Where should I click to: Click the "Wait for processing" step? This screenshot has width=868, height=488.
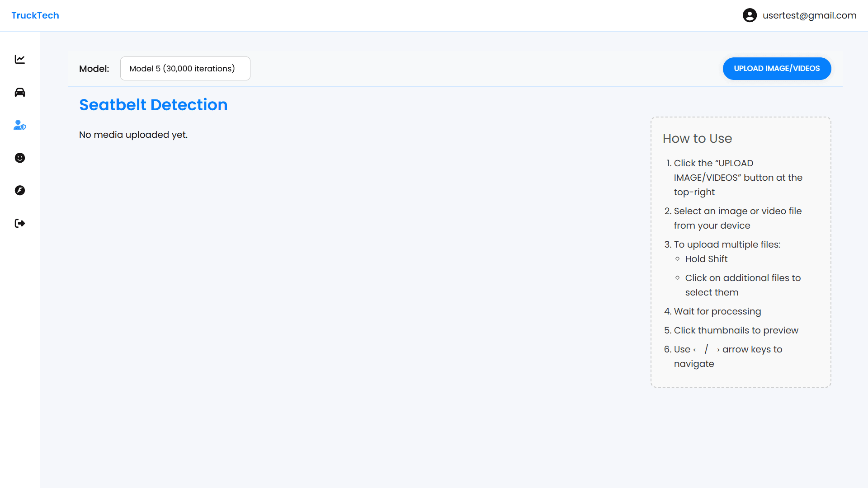(x=717, y=311)
